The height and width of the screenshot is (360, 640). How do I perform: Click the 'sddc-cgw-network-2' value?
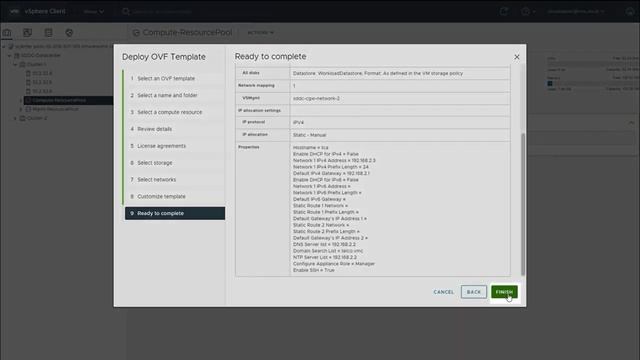[x=316, y=98]
